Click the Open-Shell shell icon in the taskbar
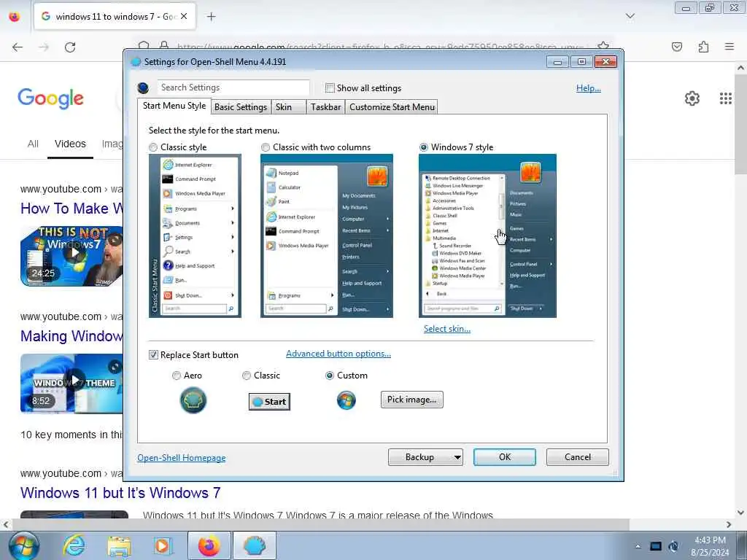 [255, 546]
